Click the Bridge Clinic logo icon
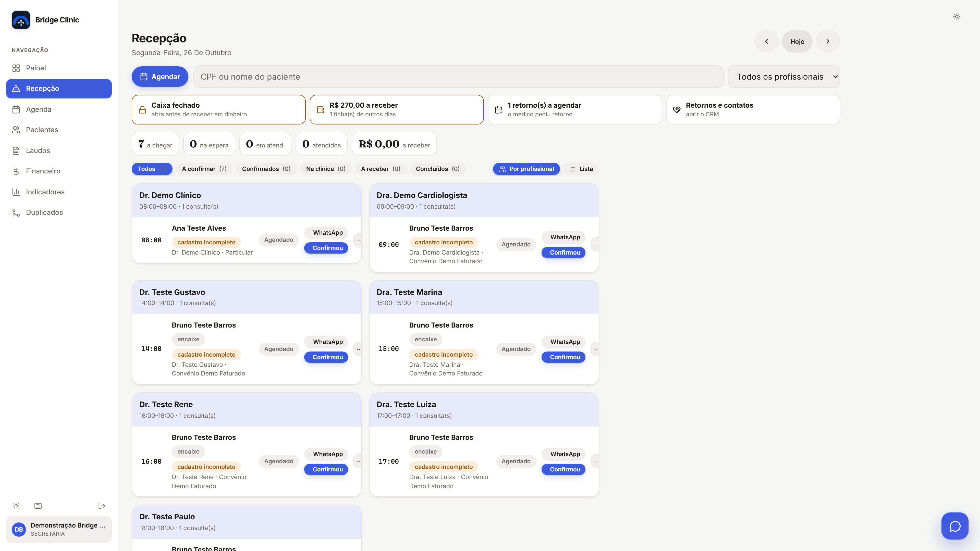 [x=21, y=20]
